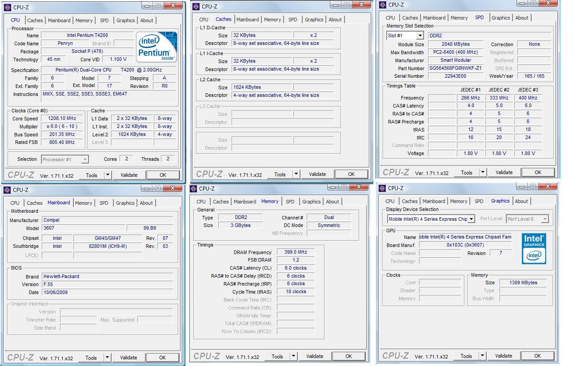Click the Board Manuf. 0x103C (0x3607) value
This screenshot has height=366, width=588.
465,245
